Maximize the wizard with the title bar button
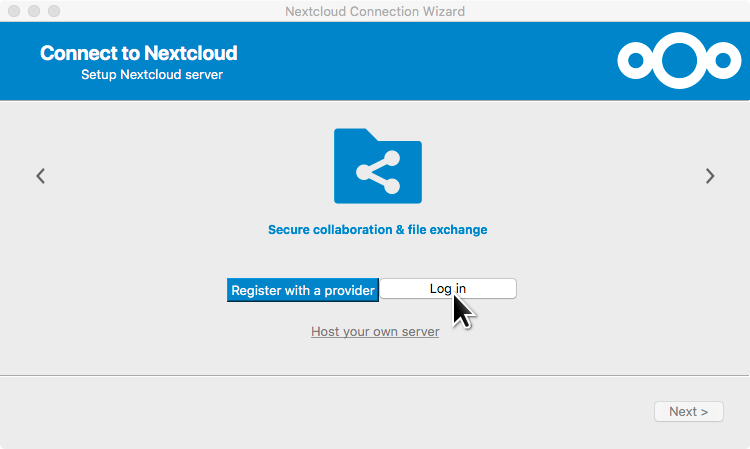Screen dimensions: 750x449 pyautogui.click(x=54, y=11)
